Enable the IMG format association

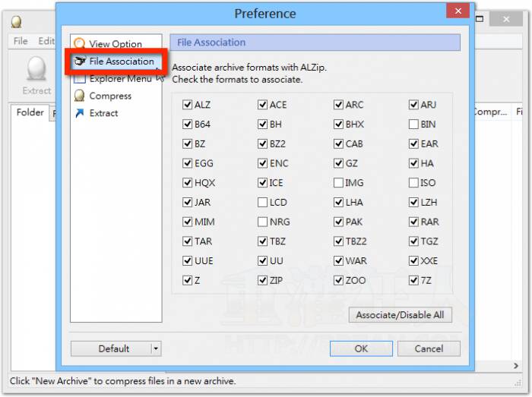[338, 183]
